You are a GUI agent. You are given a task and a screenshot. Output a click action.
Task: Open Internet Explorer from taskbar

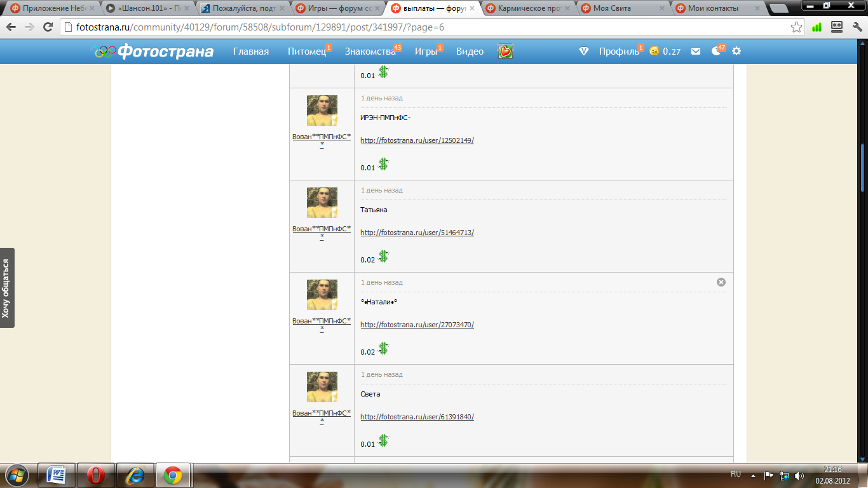click(x=135, y=475)
